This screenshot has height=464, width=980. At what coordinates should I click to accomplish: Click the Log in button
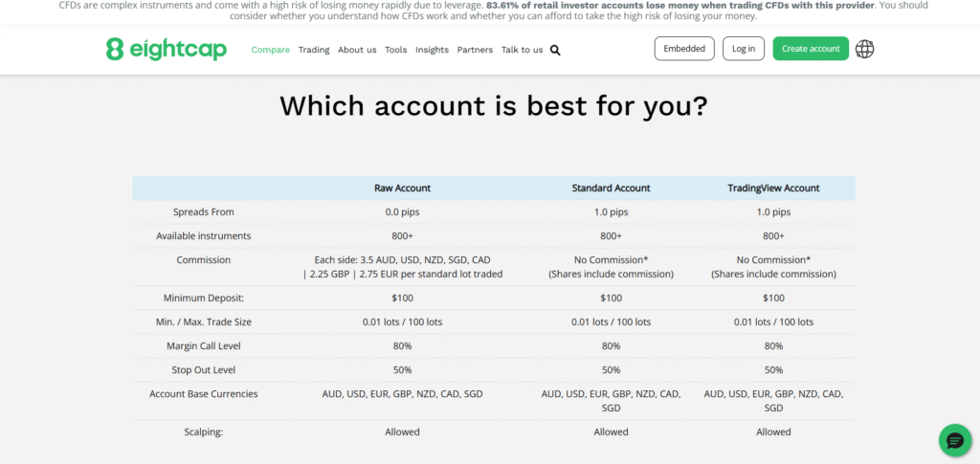coord(743,49)
